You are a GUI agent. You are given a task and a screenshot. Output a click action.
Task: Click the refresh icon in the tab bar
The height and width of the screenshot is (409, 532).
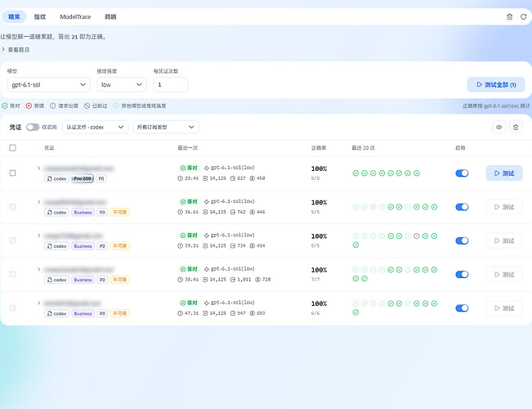(x=523, y=16)
